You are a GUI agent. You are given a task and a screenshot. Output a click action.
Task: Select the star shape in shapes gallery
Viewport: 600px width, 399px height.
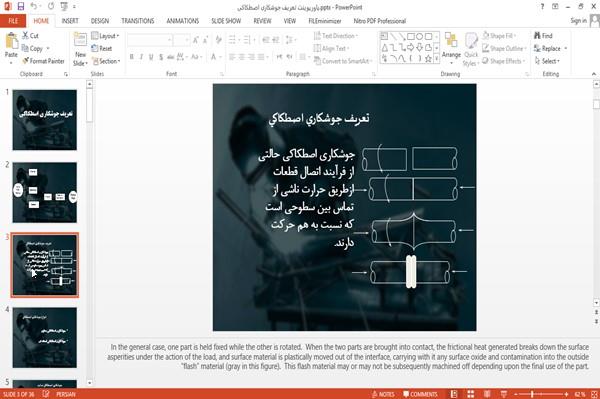[429, 59]
